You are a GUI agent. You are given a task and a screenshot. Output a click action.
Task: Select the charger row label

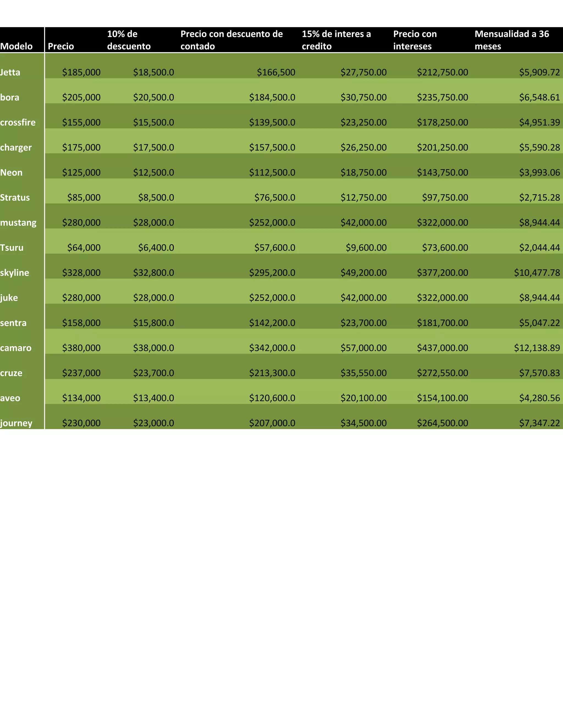pos(16,147)
